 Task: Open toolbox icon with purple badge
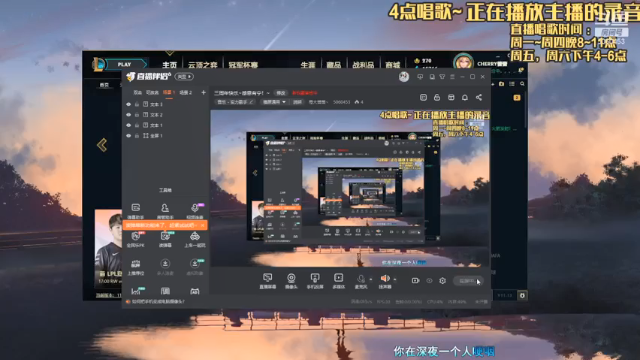pos(195,211)
